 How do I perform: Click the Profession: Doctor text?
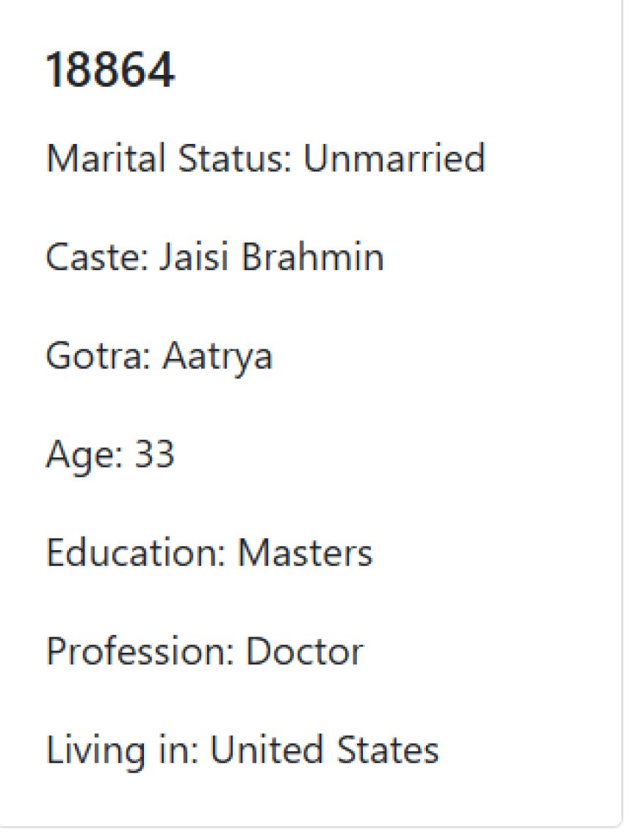click(x=205, y=651)
